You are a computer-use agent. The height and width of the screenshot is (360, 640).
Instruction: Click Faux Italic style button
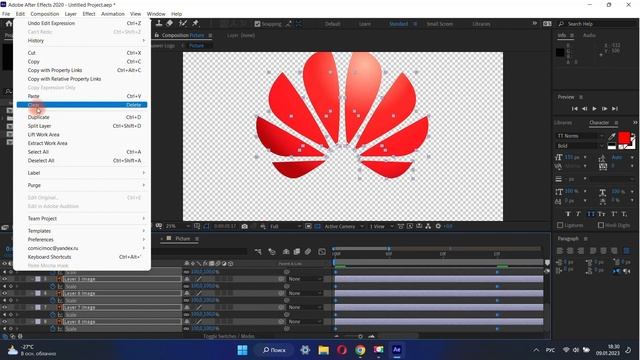click(x=578, y=214)
